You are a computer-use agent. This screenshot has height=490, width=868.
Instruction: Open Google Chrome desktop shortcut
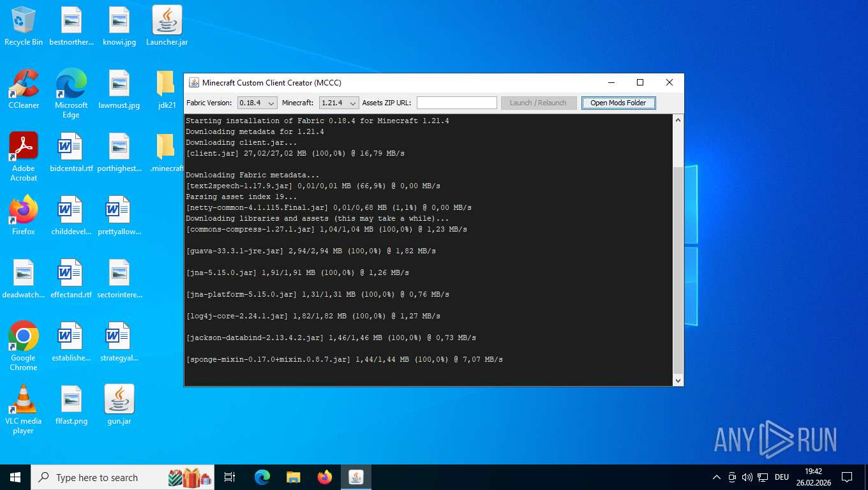(x=24, y=346)
